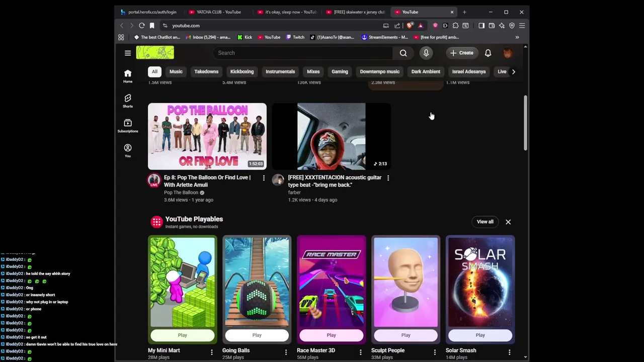Select the Downtempo music chip

coord(380,71)
